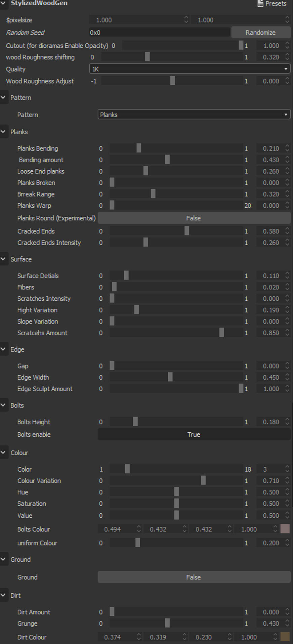Click the Planks Bending value stepper

pyautogui.click(x=287, y=148)
